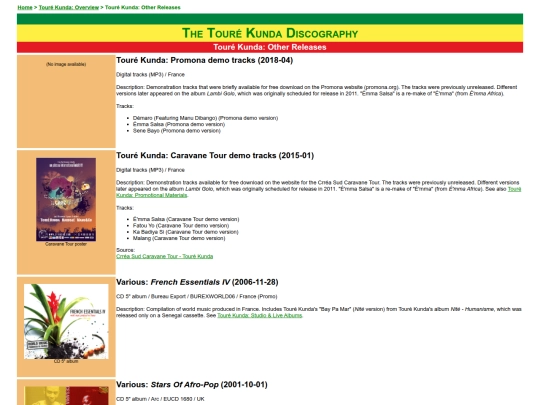Select heading 'Various: Stars Of Afro-Pop (2001-10-01)'
The width and height of the screenshot is (540, 405).
[192, 385]
